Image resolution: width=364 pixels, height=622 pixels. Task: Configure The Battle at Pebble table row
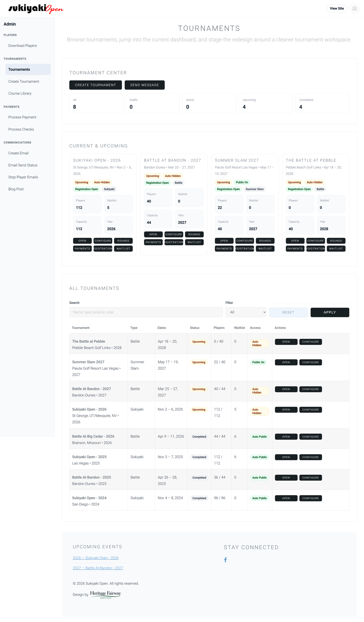(311, 342)
